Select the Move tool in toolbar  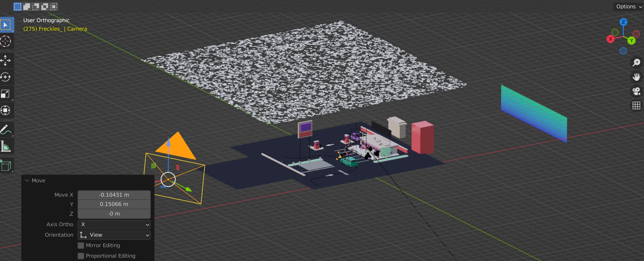tap(6, 60)
